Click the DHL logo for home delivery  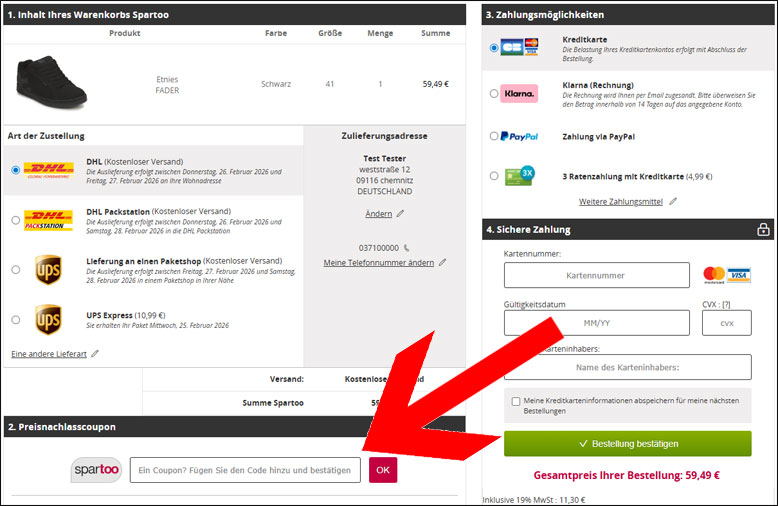pos(49,170)
